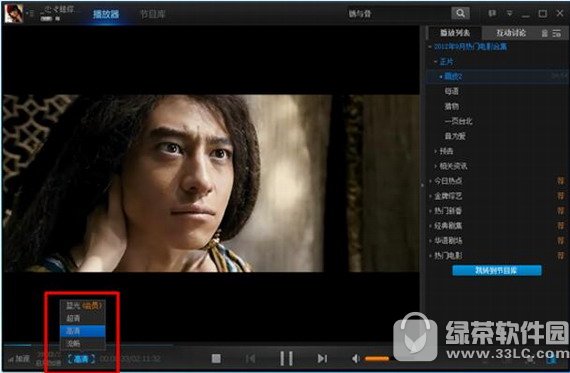Adjust the orange volume slider
Screen dimensions: 570x373
pyautogui.click(x=377, y=359)
